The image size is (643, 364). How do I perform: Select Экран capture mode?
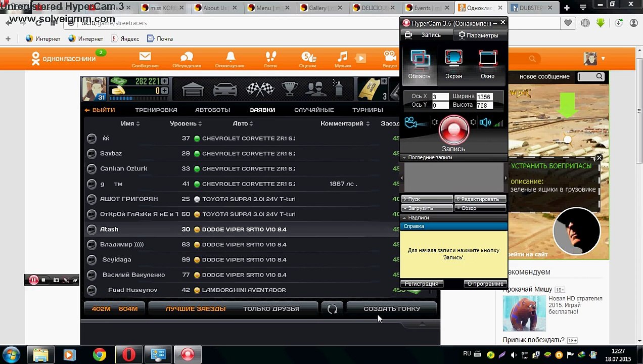tap(453, 65)
